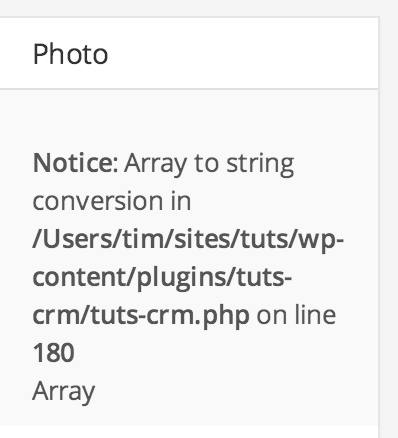Click the wp- text ending the path line
This screenshot has height=438, width=398.
pos(321,242)
